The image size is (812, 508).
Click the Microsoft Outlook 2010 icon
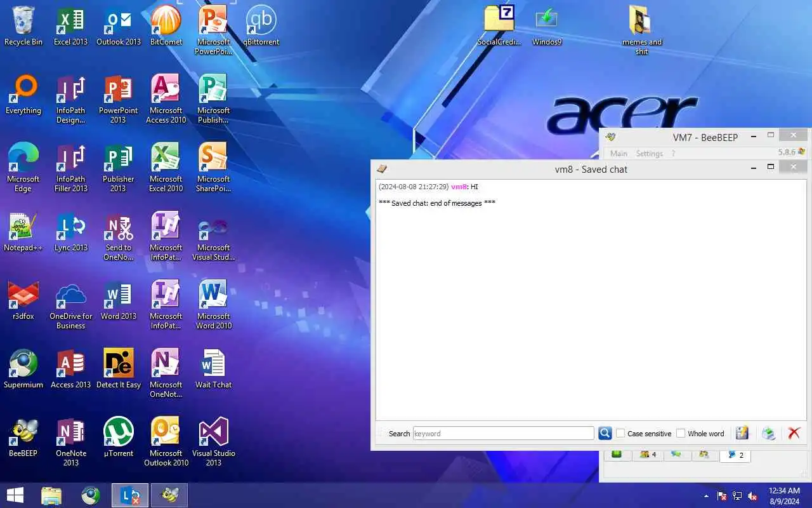coord(166,442)
